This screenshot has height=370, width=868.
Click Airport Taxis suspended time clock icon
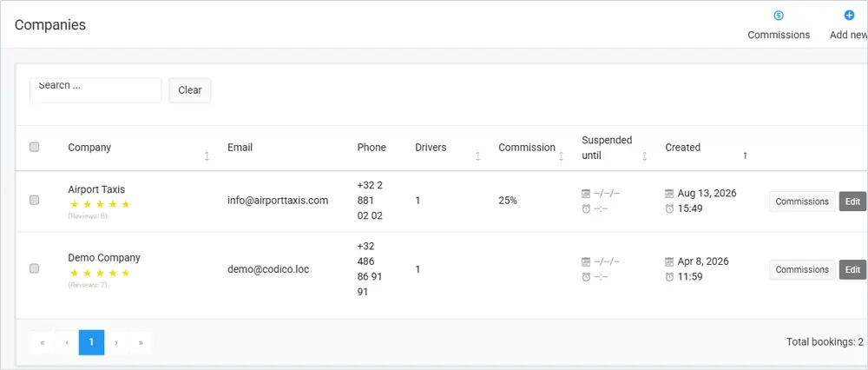(x=586, y=208)
